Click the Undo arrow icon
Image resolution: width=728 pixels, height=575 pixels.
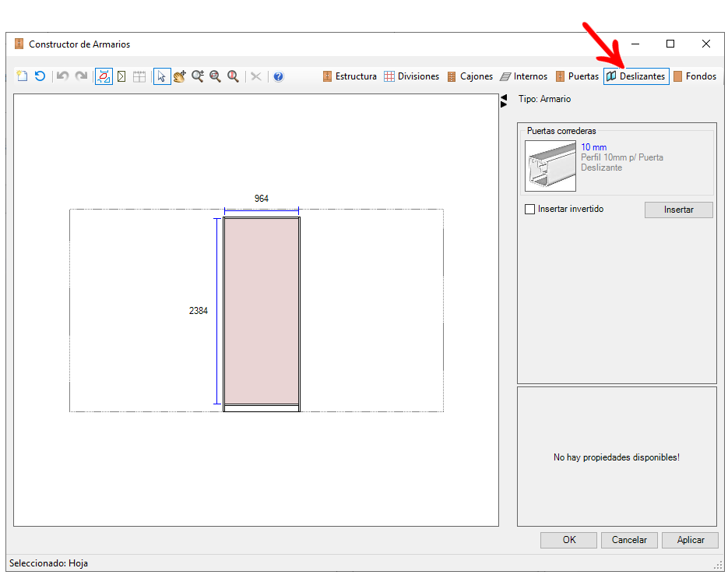click(x=63, y=76)
